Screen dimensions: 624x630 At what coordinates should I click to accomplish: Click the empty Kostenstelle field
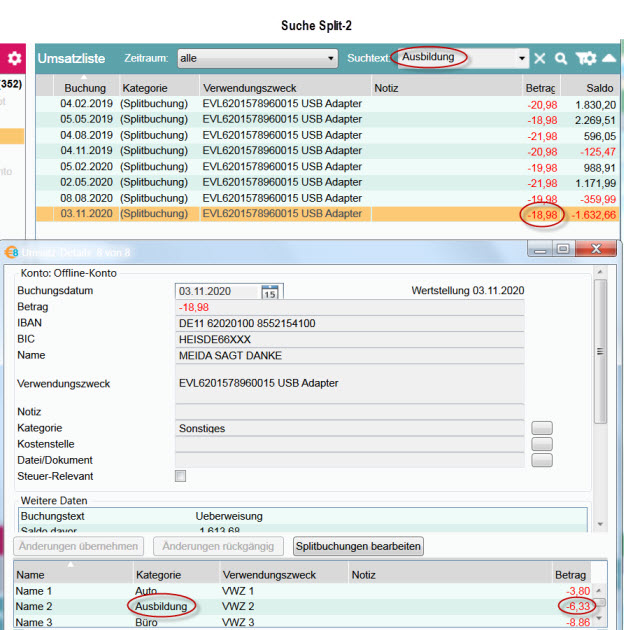click(x=350, y=444)
